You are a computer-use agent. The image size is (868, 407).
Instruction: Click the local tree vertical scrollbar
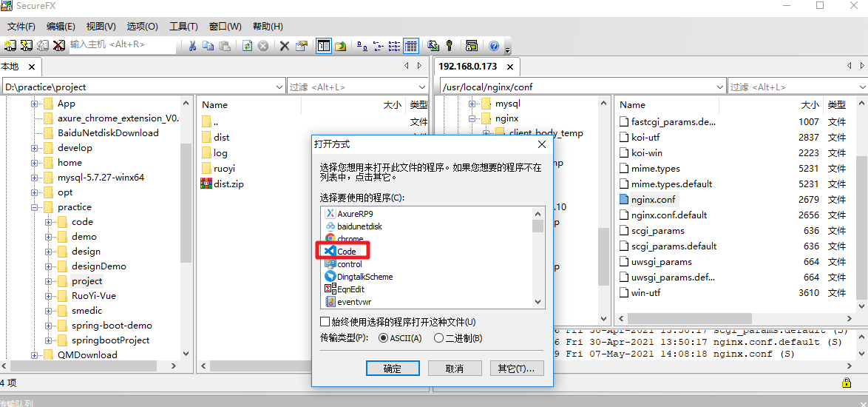tap(186, 202)
